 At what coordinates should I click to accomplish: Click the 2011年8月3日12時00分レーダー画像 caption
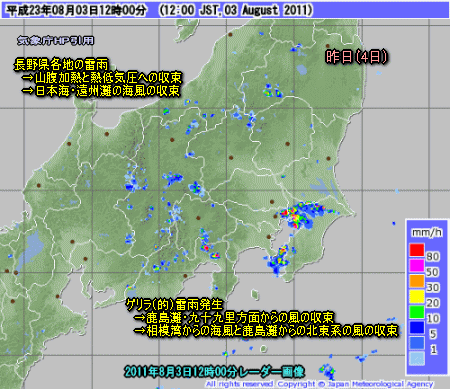point(214,371)
